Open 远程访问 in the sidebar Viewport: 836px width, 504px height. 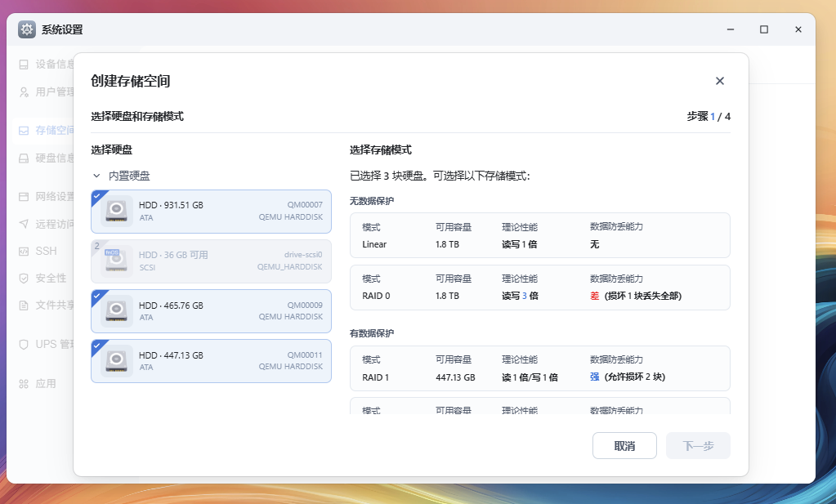click(54, 224)
